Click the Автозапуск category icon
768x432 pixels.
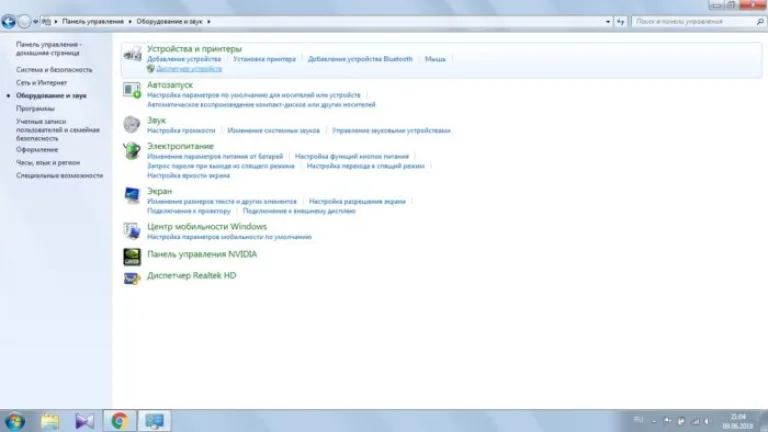tap(132, 90)
